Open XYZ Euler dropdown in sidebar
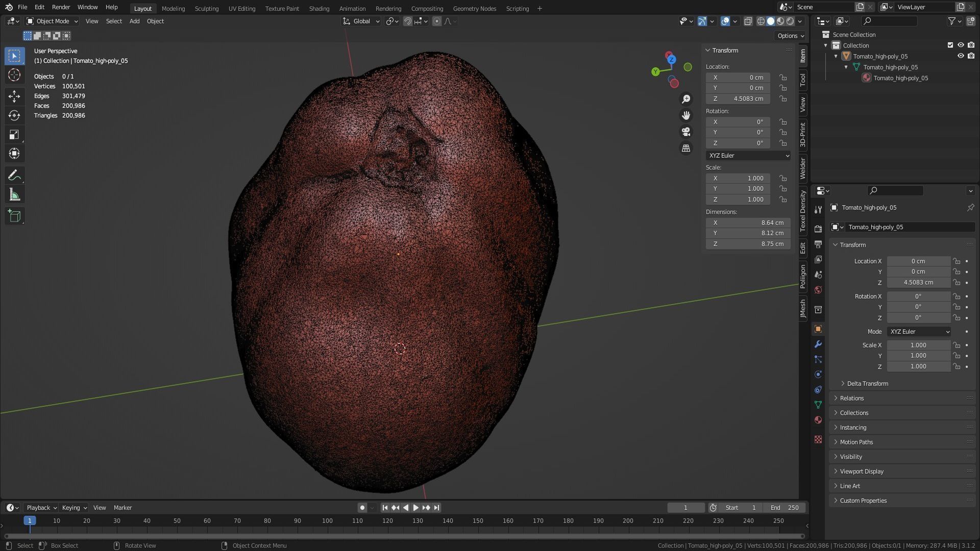The width and height of the screenshot is (980, 551). click(x=748, y=156)
